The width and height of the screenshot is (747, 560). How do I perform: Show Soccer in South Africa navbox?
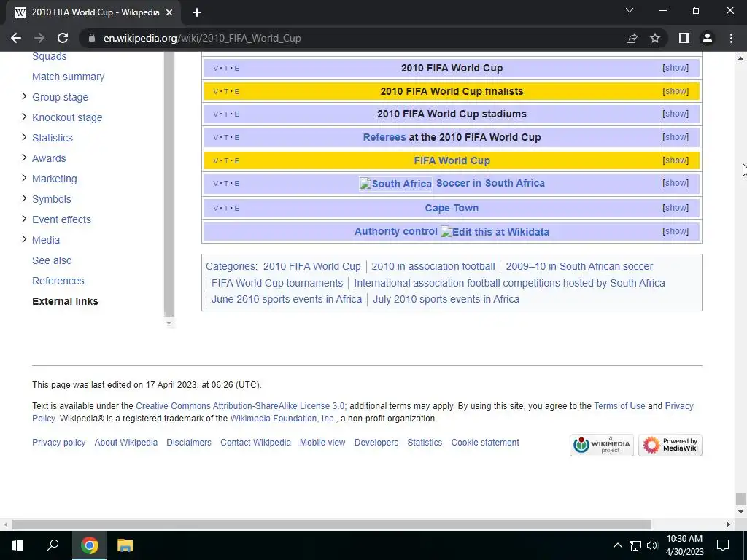coord(676,183)
